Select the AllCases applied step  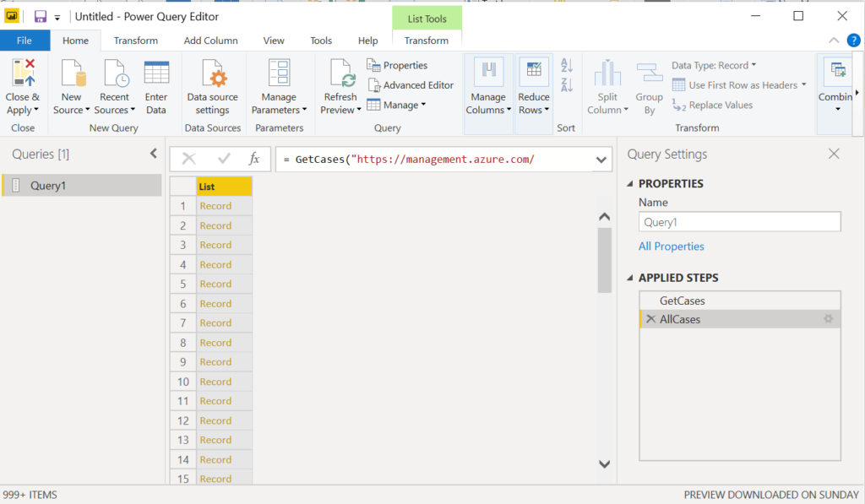click(740, 319)
